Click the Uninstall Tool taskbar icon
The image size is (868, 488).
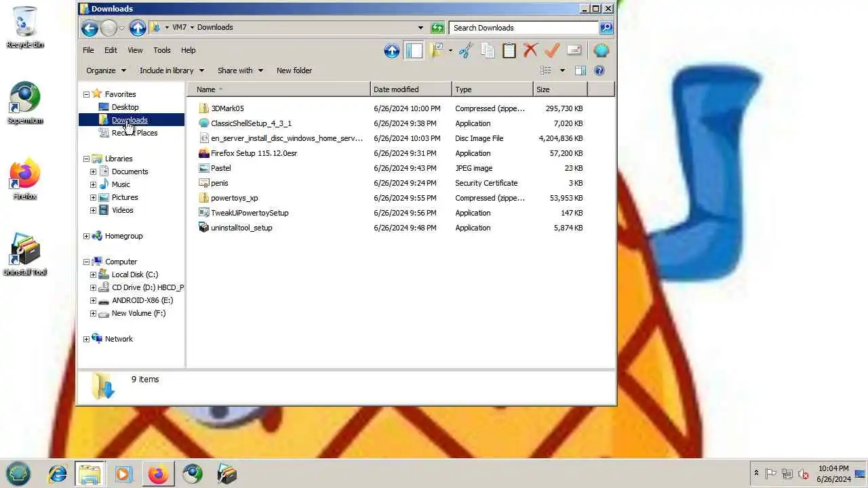226,474
